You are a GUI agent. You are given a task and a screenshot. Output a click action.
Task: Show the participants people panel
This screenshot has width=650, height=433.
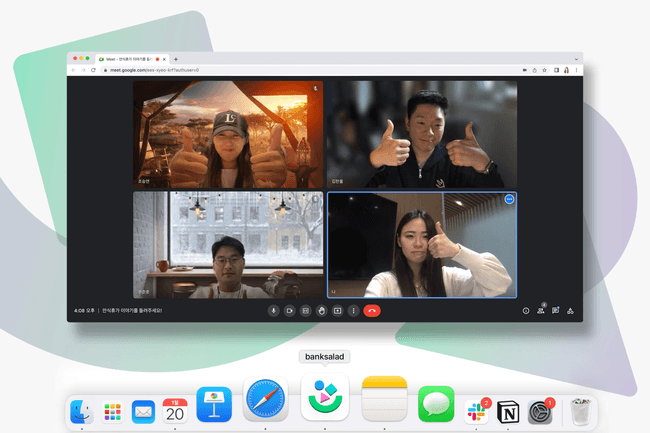click(541, 310)
